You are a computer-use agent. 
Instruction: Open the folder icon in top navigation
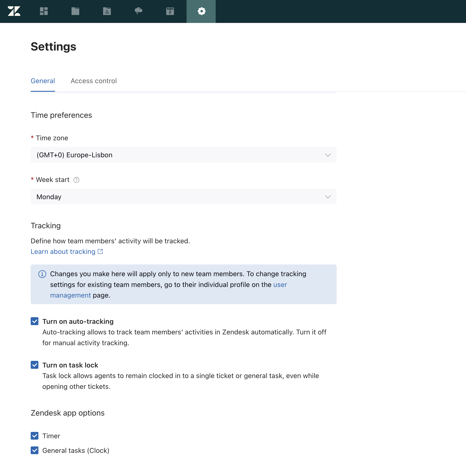tap(75, 11)
